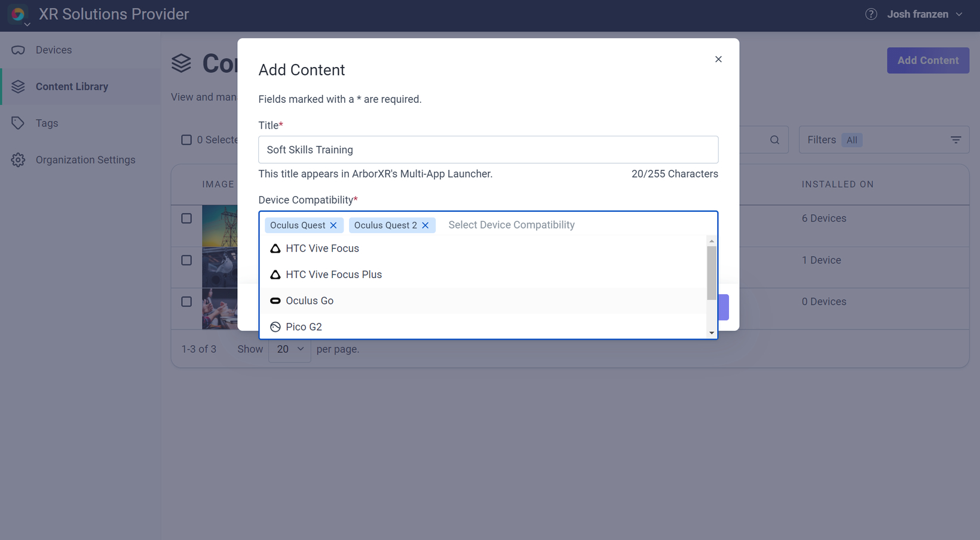Image resolution: width=980 pixels, height=540 pixels.
Task: Expand the Josh franzen account menu
Action: coord(924,14)
